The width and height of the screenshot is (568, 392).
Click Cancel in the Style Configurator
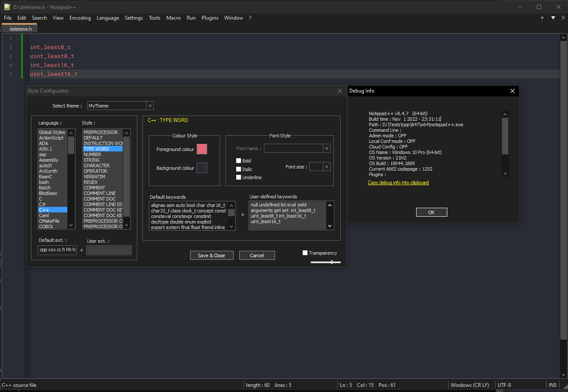pos(257,256)
